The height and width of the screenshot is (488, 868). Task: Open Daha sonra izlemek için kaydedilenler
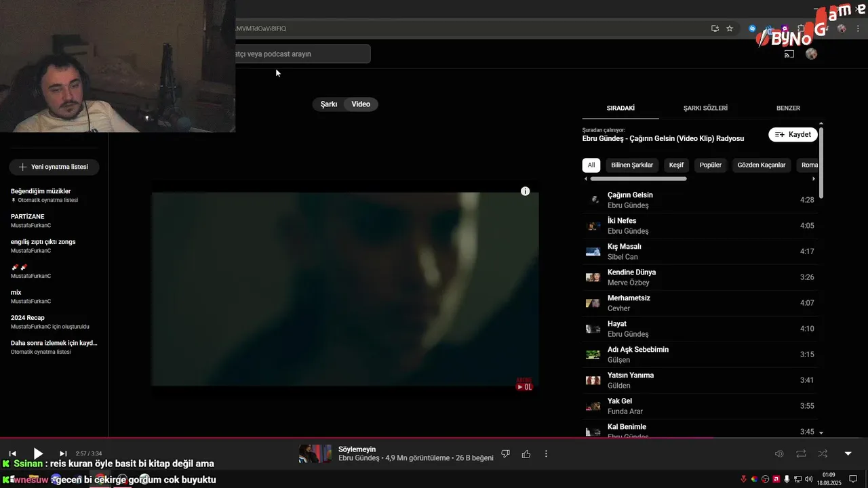(54, 347)
